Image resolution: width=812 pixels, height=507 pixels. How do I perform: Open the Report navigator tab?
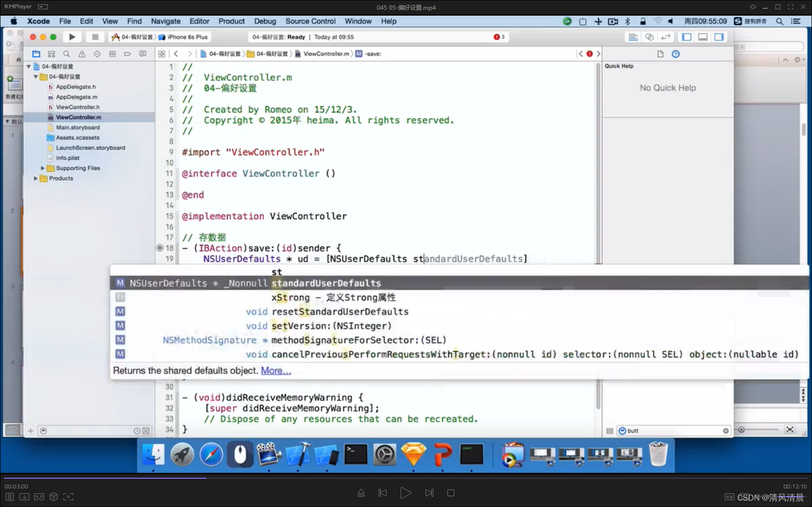[x=142, y=54]
